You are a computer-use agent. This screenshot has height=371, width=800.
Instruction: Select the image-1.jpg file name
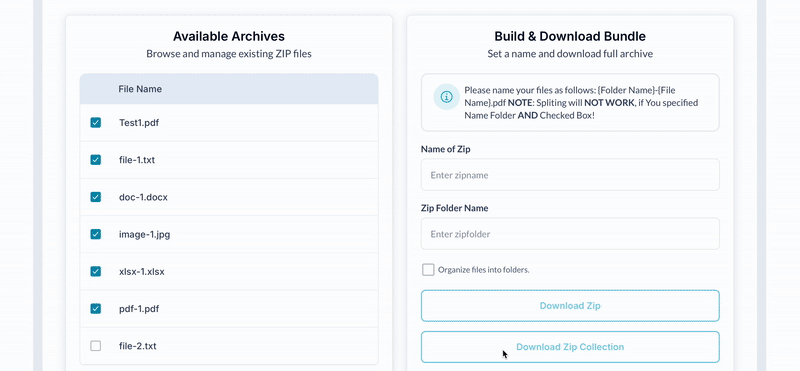click(144, 235)
